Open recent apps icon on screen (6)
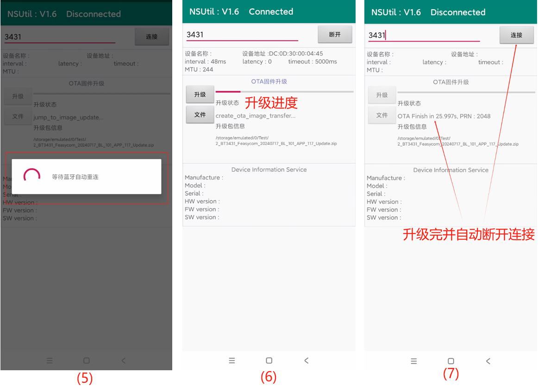This screenshot has width=538, height=392. pos(232,361)
